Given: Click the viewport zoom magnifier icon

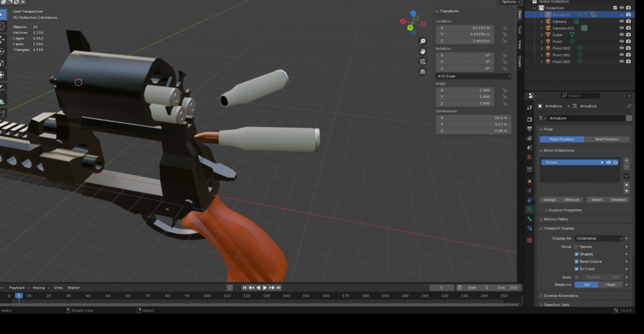Looking at the screenshot, I should pos(423,41).
